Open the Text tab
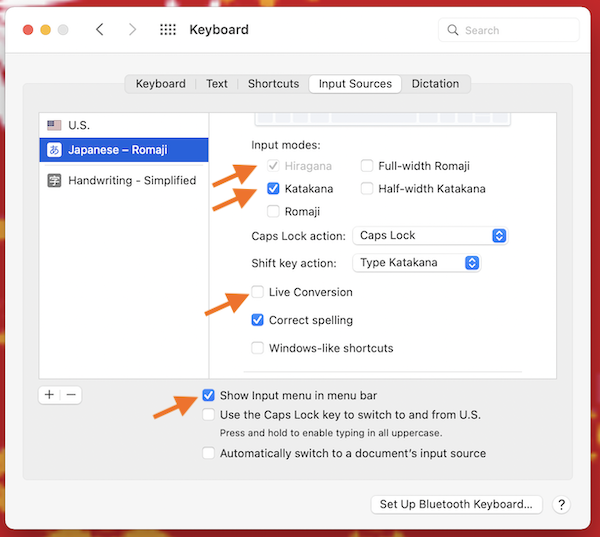 point(217,84)
